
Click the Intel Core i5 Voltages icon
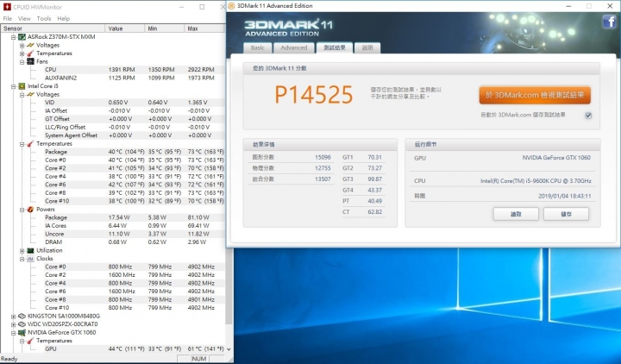click(30, 94)
